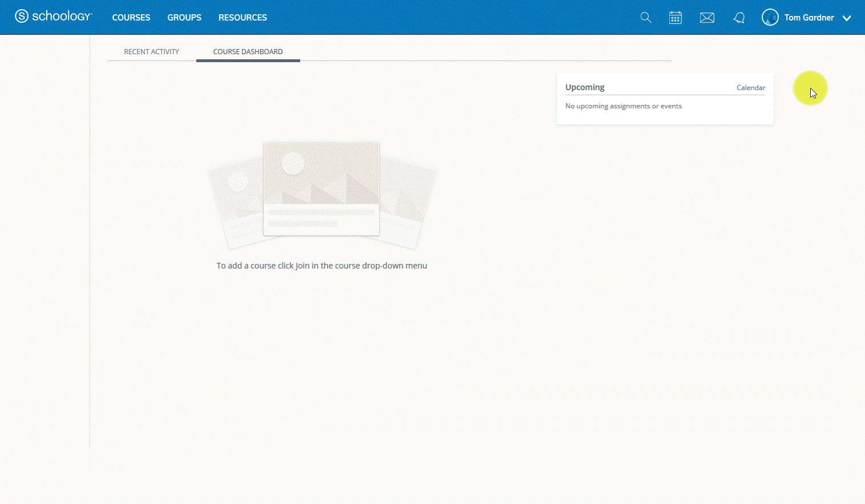Check messages via the envelope icon
This screenshot has width=865, height=504.
pyautogui.click(x=707, y=17)
